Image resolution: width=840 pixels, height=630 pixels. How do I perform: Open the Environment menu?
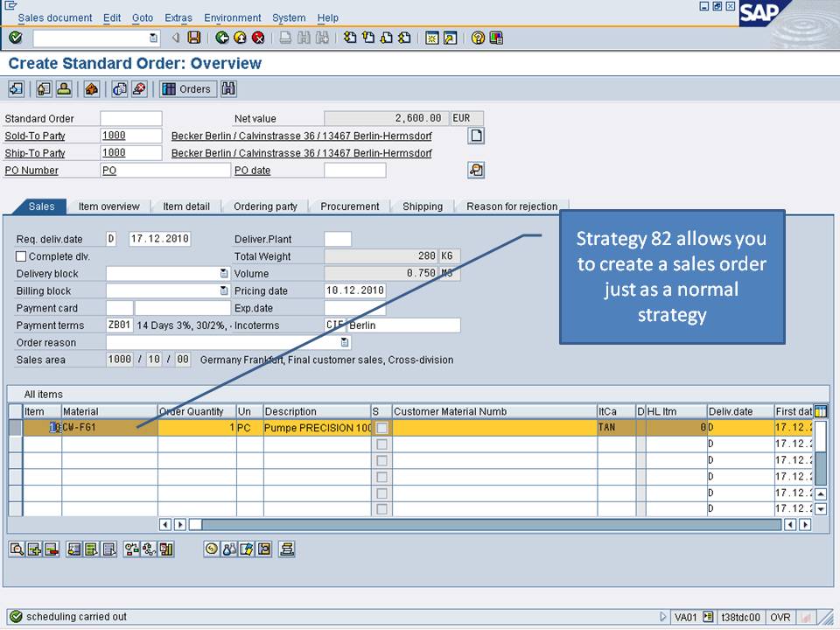(233, 17)
